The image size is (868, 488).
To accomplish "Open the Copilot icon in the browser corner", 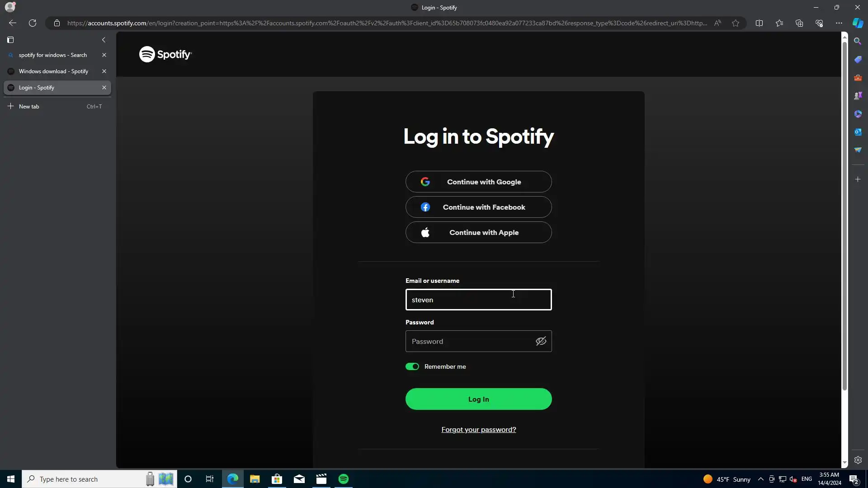I will (x=858, y=23).
